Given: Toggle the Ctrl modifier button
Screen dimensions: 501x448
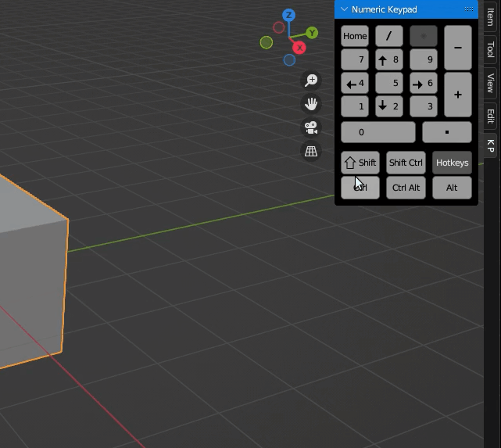Looking at the screenshot, I should click(360, 188).
